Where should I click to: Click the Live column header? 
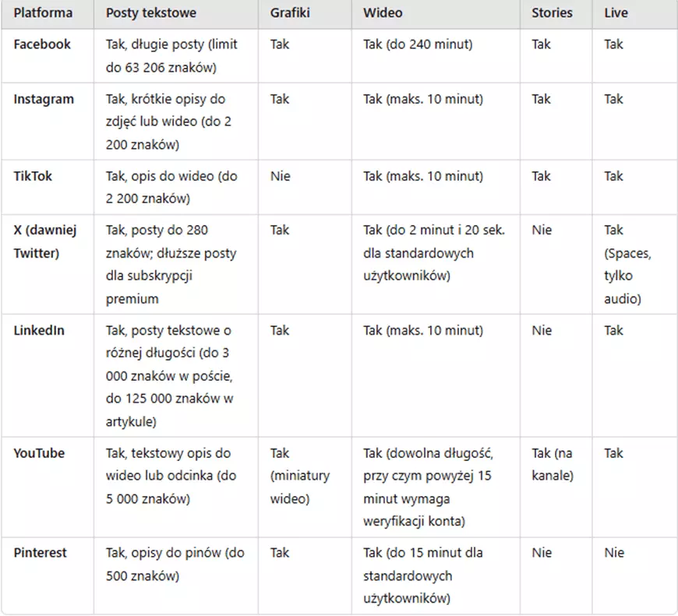[x=616, y=13]
